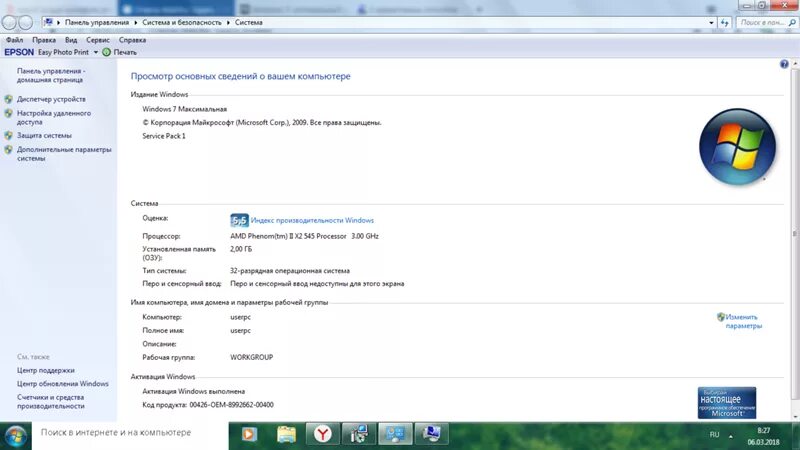Click the control panel search field

(x=762, y=22)
